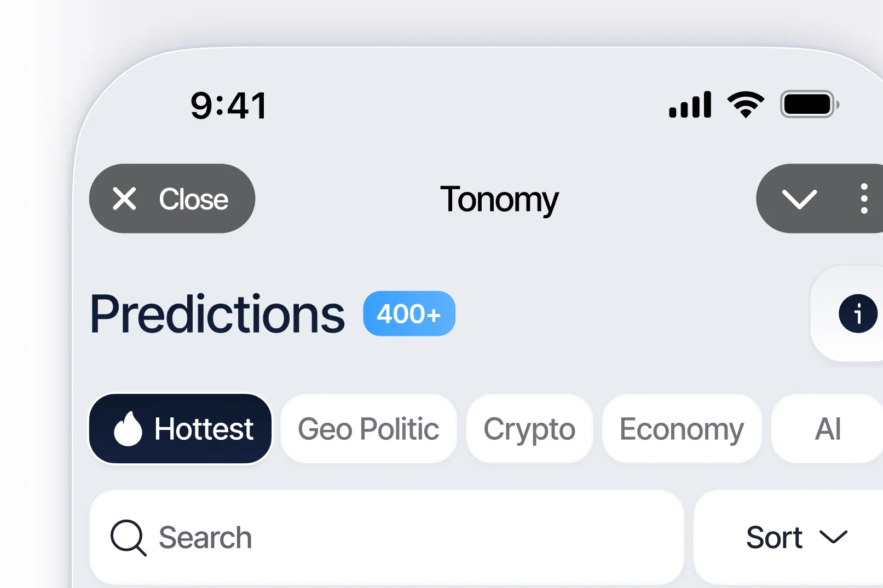Tap the battery status icon
The height and width of the screenshot is (588, 883).
click(809, 104)
